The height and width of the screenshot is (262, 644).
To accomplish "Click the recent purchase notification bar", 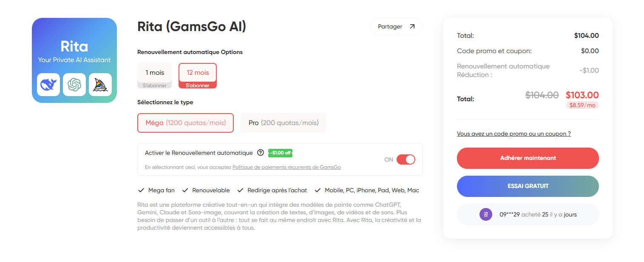I will tap(528, 214).
